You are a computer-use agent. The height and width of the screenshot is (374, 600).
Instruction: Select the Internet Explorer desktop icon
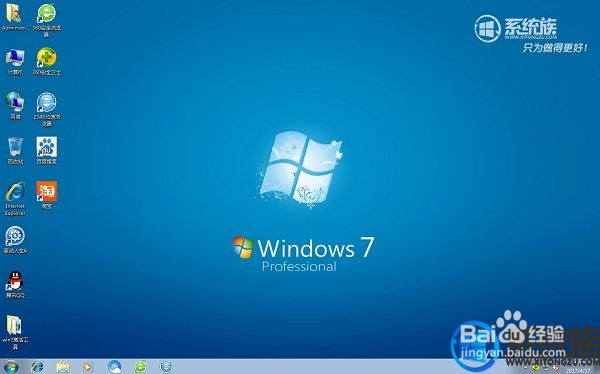coord(15,199)
